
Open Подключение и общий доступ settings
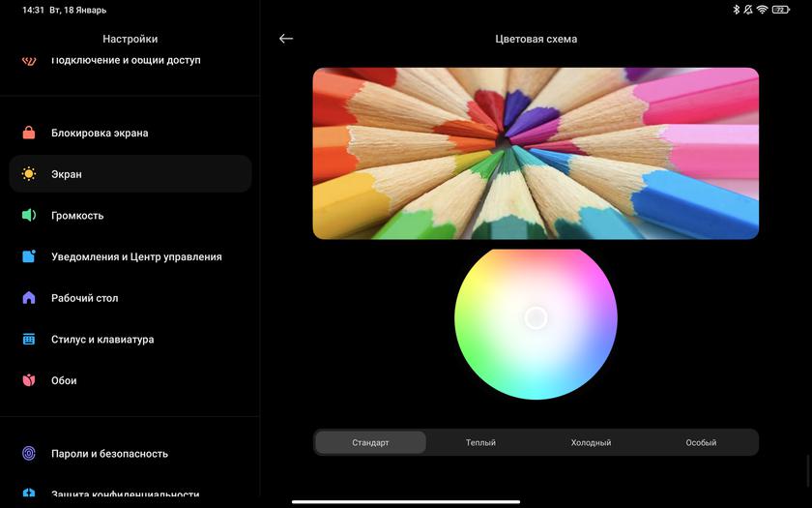coord(126,60)
